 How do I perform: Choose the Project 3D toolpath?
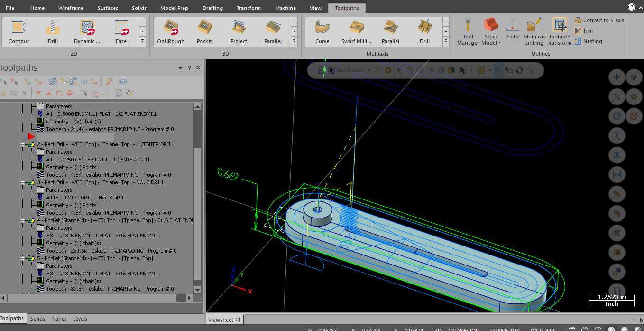click(x=239, y=32)
